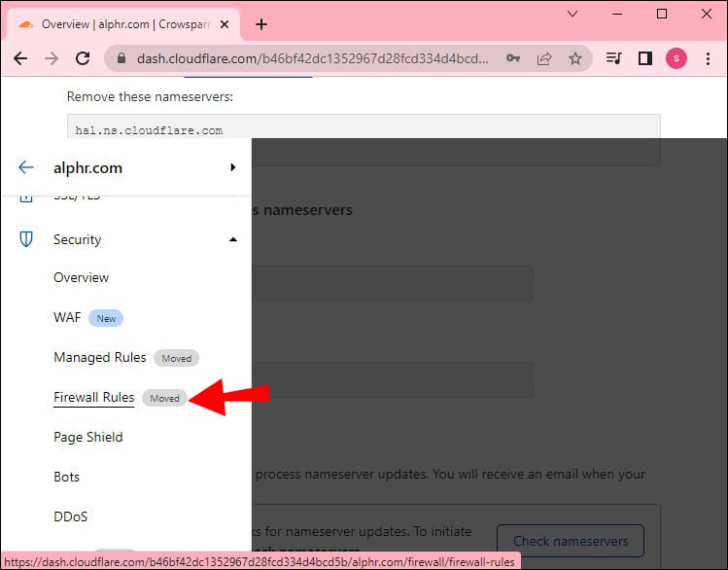The image size is (728, 570).
Task: Open tab search dropdown chevron
Action: [572, 14]
